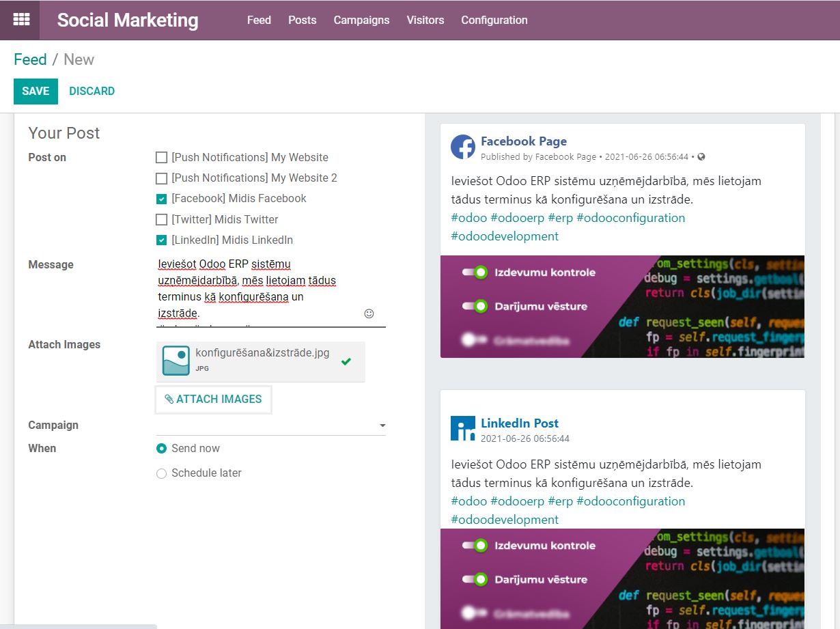
Task: Click #odooerp hashtag in Facebook preview
Action: coord(518,218)
